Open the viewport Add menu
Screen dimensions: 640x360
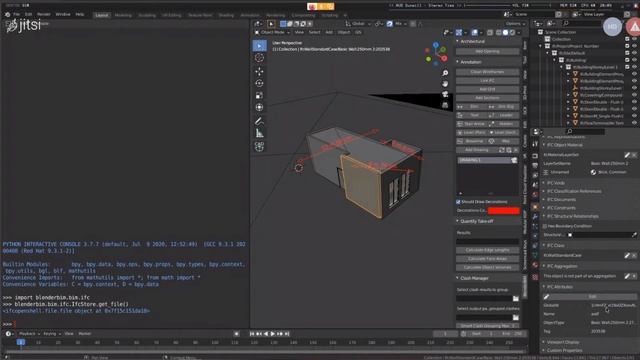[x=329, y=33]
